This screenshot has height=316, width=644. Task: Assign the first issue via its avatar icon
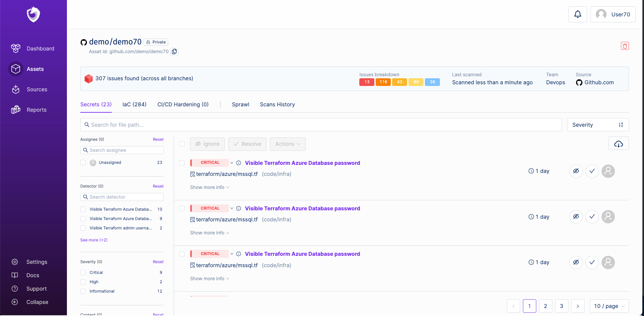(x=608, y=171)
